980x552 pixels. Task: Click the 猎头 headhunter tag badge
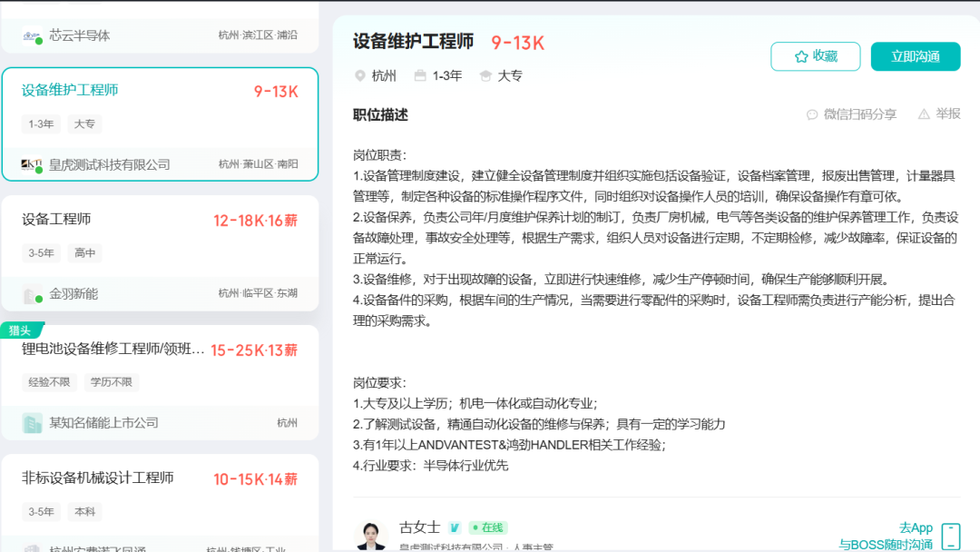coord(21,330)
